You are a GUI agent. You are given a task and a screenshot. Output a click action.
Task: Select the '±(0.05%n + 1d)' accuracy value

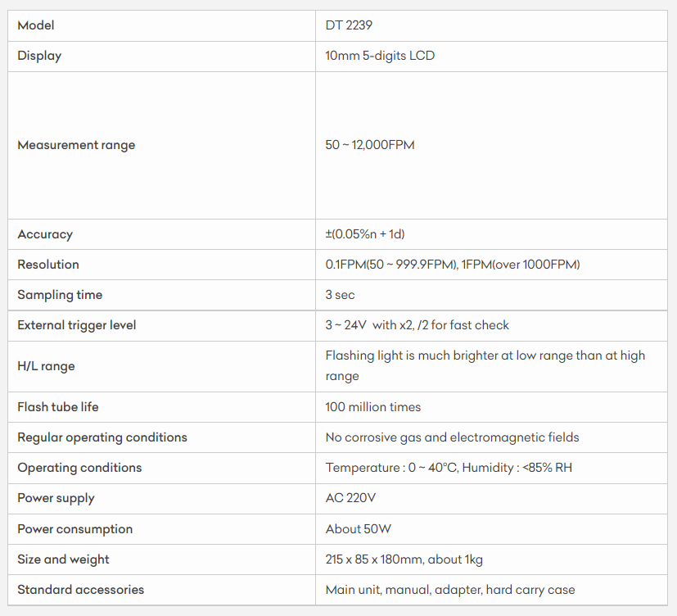[x=365, y=234]
